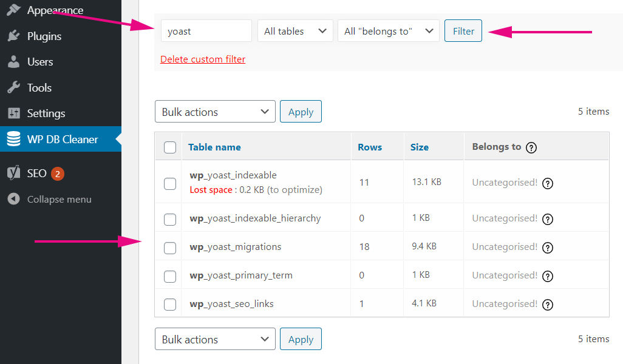Open the All "belongs to" dropdown
Image resolution: width=623 pixels, height=364 pixels.
388,31
